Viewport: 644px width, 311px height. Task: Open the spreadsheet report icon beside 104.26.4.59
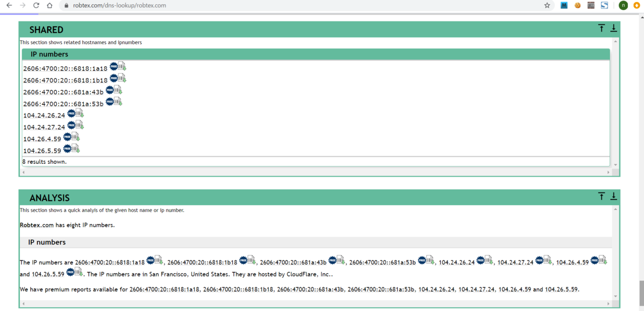click(x=76, y=136)
